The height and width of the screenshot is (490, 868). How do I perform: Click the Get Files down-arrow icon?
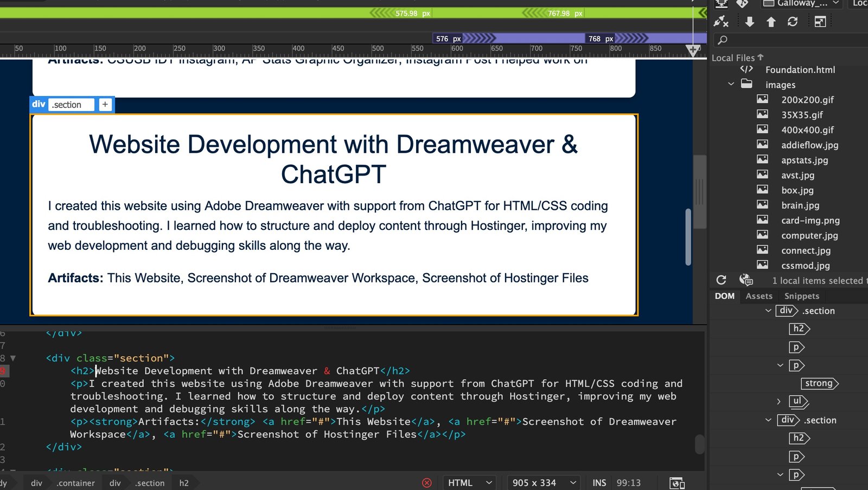click(x=750, y=22)
